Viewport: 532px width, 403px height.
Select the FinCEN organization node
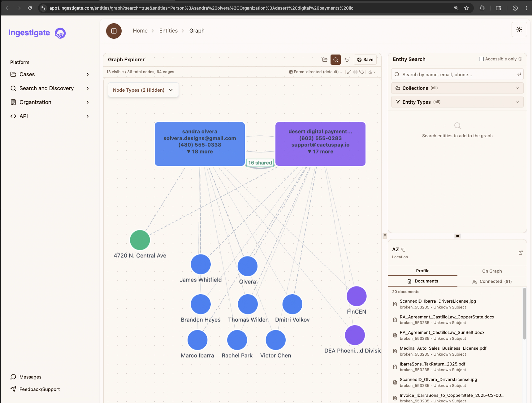coord(357,296)
